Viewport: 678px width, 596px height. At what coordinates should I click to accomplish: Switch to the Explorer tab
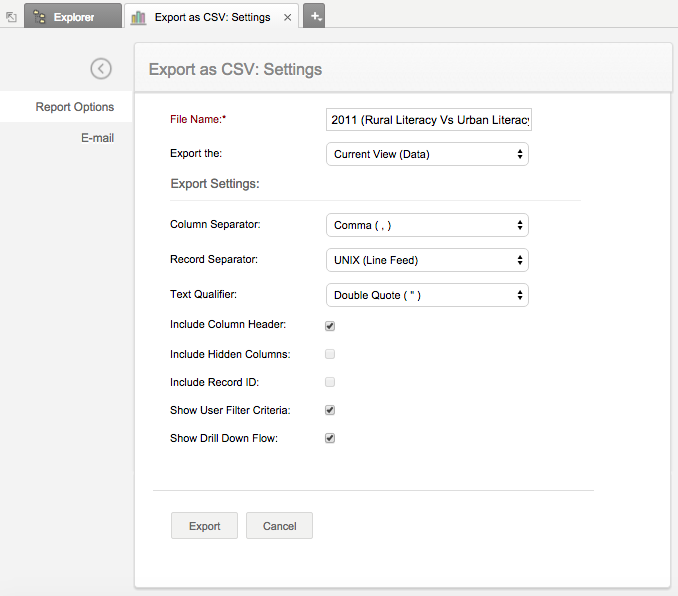[73, 17]
